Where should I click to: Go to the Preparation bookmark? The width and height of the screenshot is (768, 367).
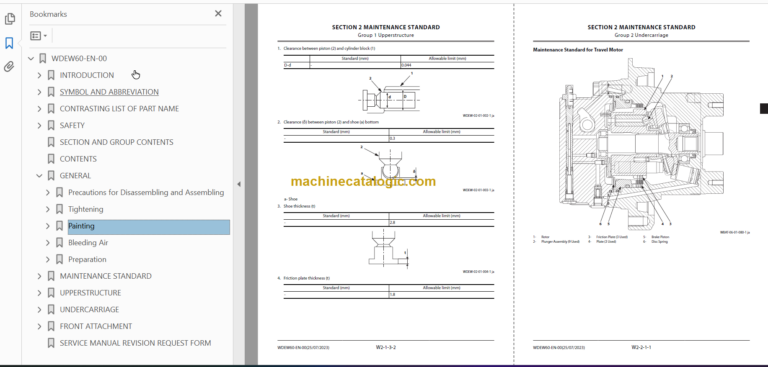pyautogui.click(x=87, y=259)
